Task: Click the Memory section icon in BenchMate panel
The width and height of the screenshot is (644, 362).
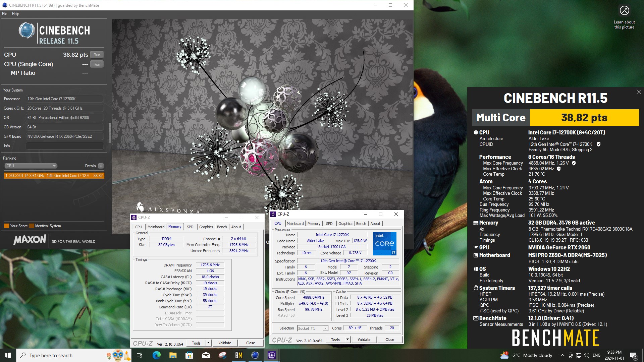Action: pyautogui.click(x=476, y=223)
